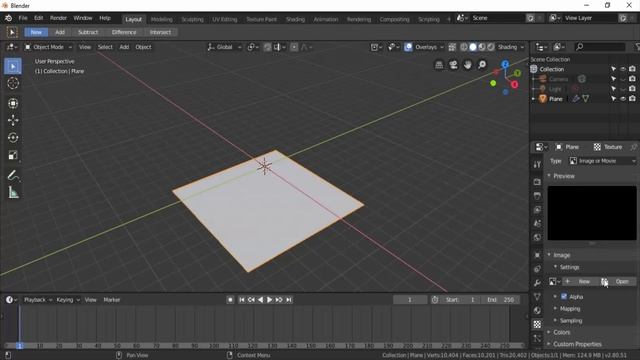Collapse the Preview panel

(x=549, y=176)
